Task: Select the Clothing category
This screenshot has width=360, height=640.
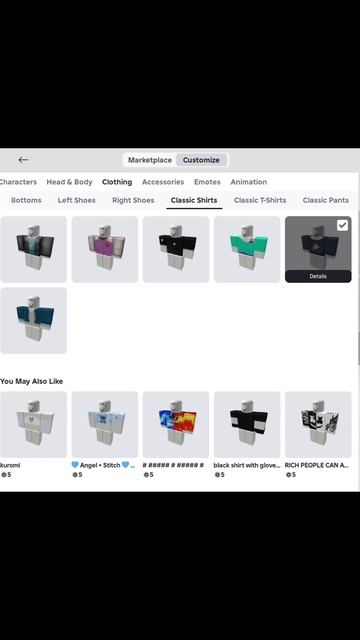Action: point(117,182)
